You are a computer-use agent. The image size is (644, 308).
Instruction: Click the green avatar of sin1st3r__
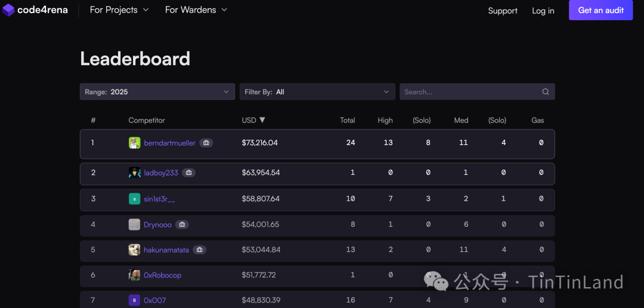[134, 199]
